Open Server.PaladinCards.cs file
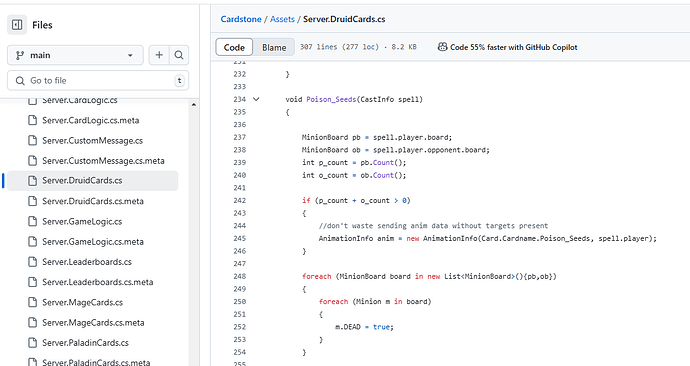Viewport: 690px width, 366px height. 85,343
